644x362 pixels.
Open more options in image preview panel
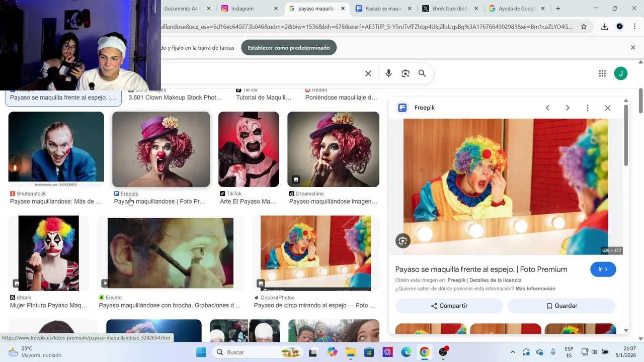(x=587, y=108)
